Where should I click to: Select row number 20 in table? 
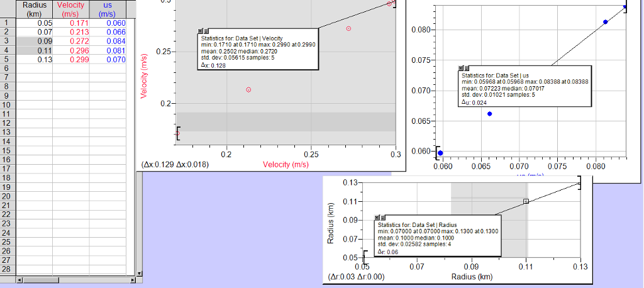pos(8,196)
